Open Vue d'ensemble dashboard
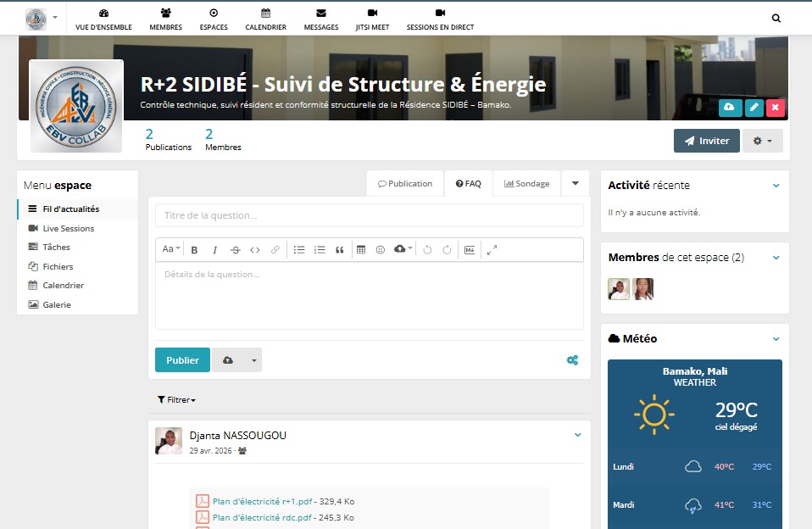Viewport: 812px width, 529px height. [x=103, y=19]
